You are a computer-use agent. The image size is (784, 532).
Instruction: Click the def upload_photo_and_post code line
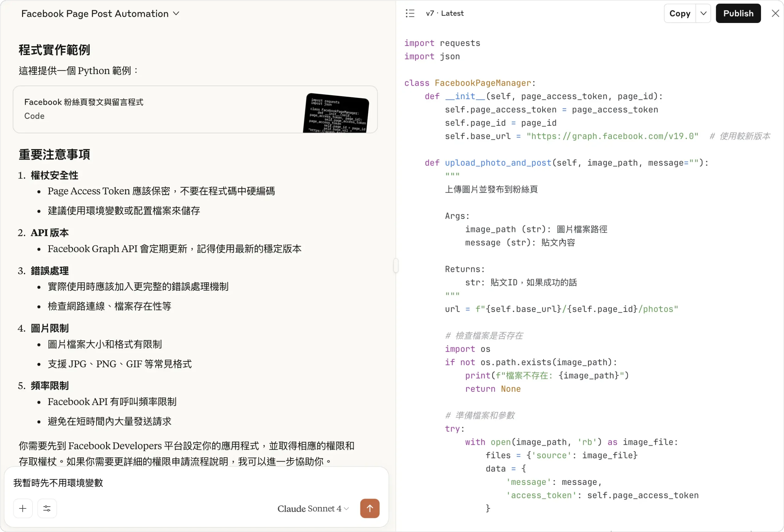[567, 163]
